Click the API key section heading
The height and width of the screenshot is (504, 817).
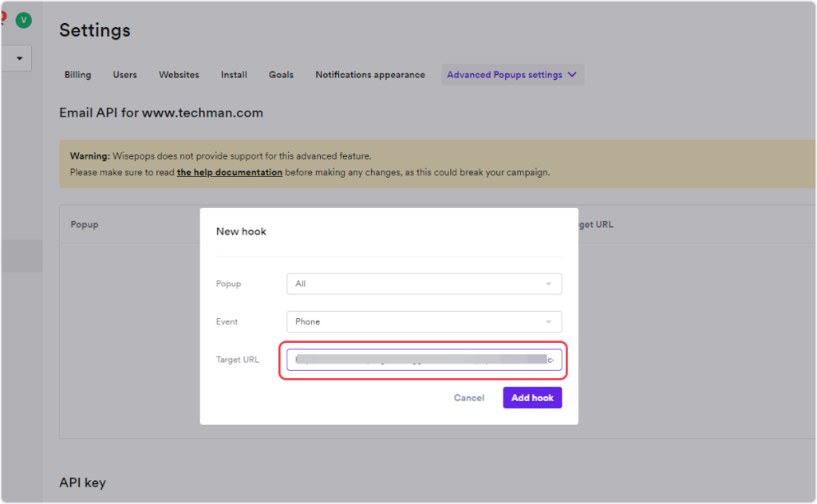tap(82, 482)
